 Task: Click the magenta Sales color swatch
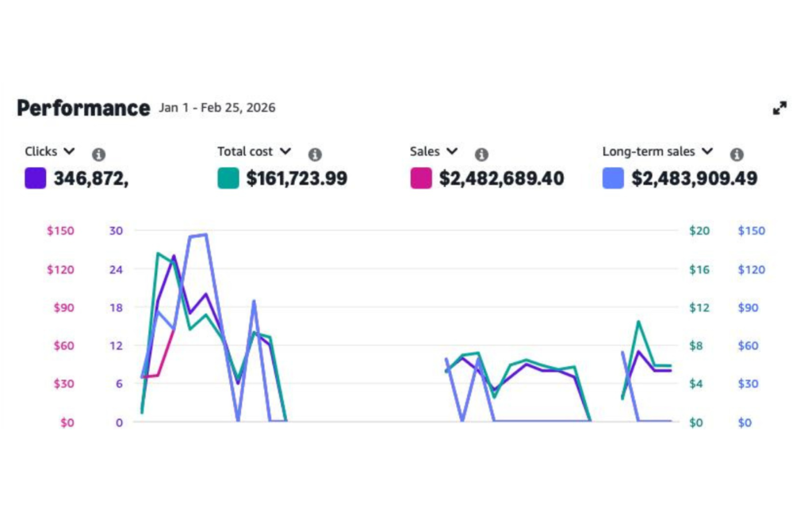[x=421, y=178]
